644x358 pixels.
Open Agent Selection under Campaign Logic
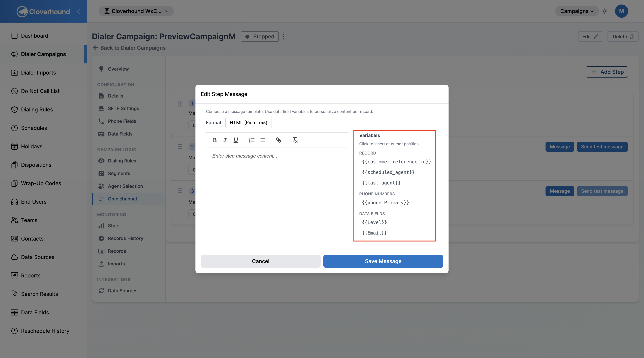129,186
